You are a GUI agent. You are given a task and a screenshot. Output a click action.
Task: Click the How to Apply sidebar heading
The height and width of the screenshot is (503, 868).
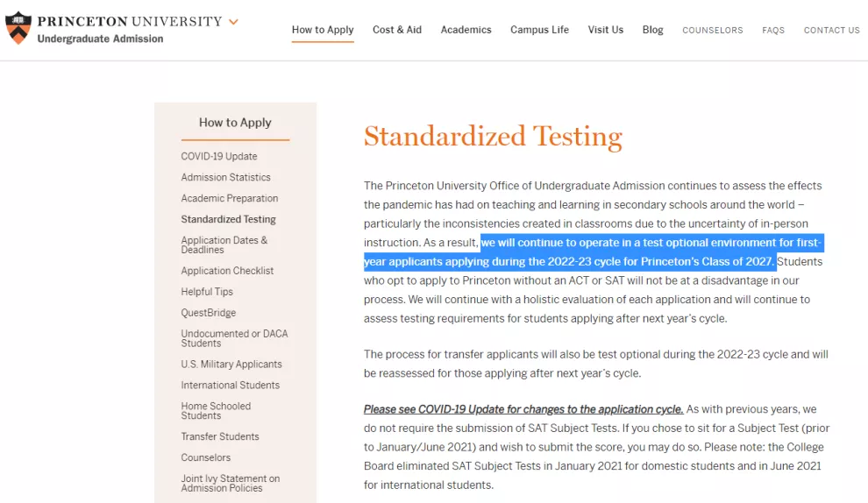pyautogui.click(x=235, y=123)
